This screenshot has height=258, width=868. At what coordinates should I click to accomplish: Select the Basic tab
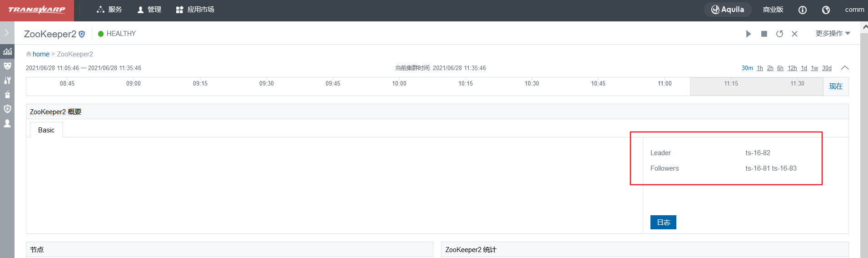[x=46, y=130]
